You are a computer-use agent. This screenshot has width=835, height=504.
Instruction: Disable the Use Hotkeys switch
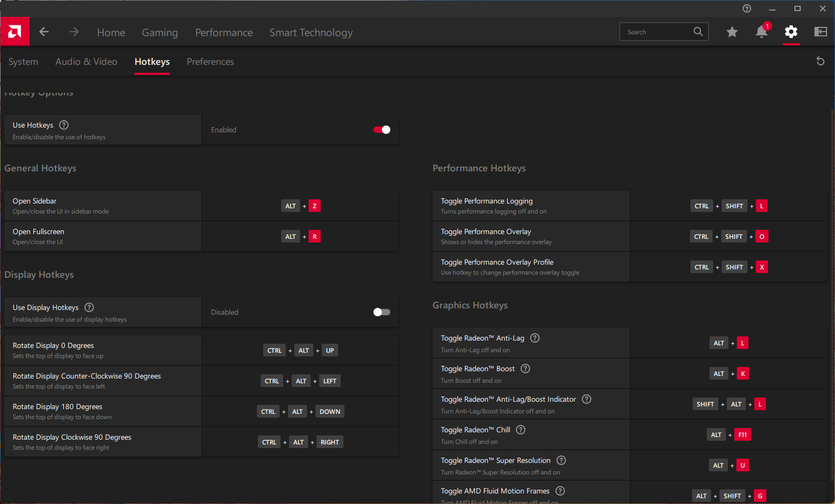point(382,130)
